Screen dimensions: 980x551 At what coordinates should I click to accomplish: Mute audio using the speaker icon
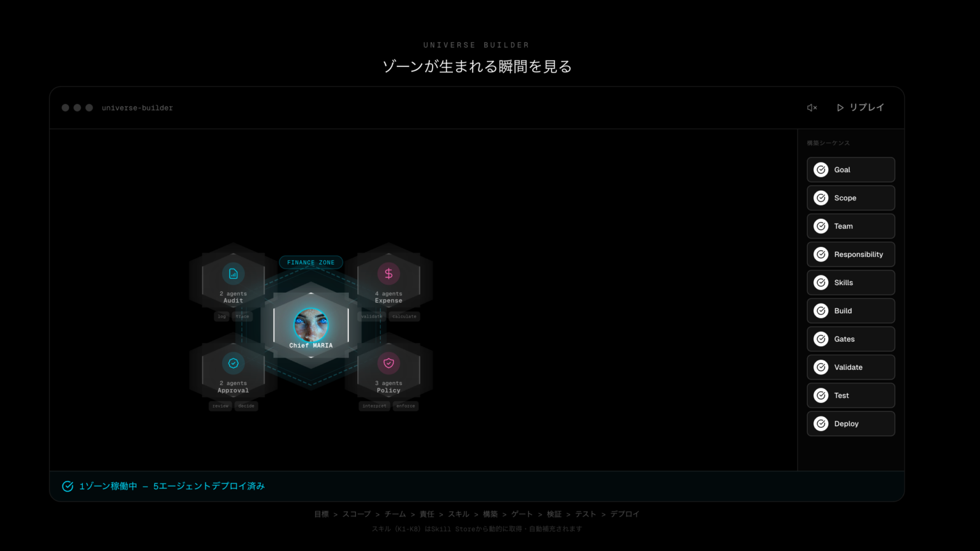pyautogui.click(x=811, y=107)
